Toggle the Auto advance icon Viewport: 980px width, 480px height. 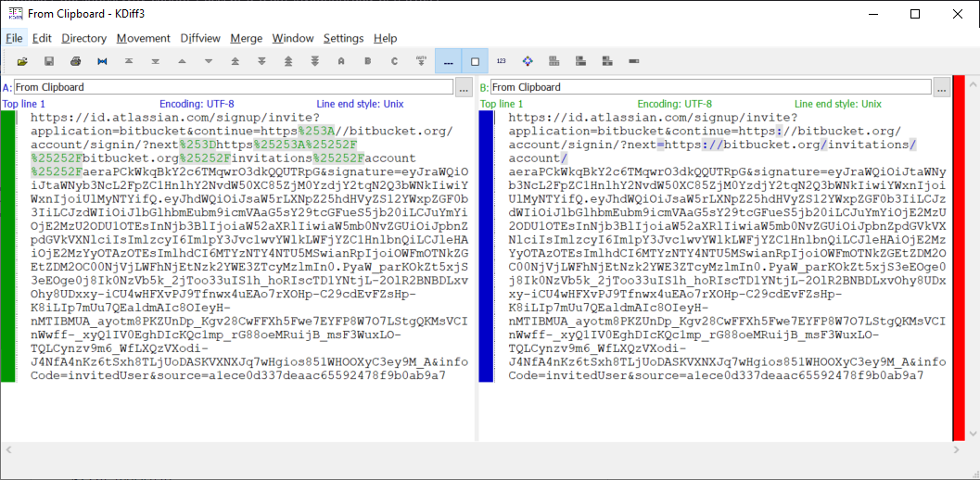[421, 61]
